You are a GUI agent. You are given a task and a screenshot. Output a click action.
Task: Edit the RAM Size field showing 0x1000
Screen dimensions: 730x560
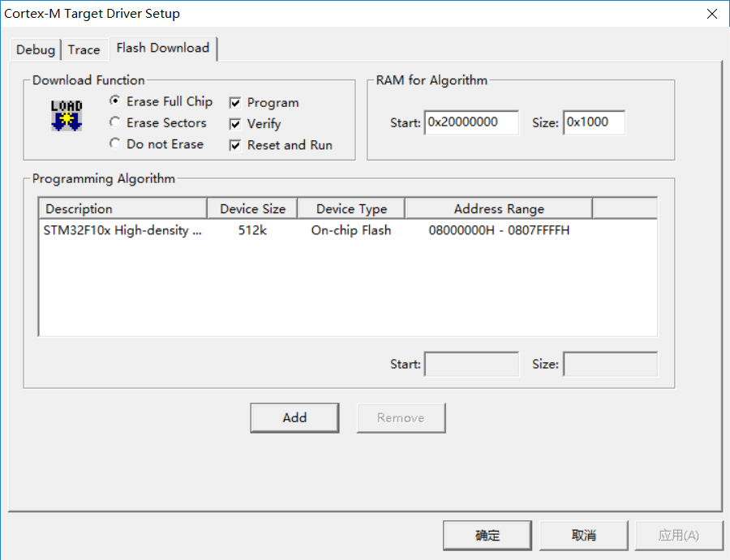595,122
